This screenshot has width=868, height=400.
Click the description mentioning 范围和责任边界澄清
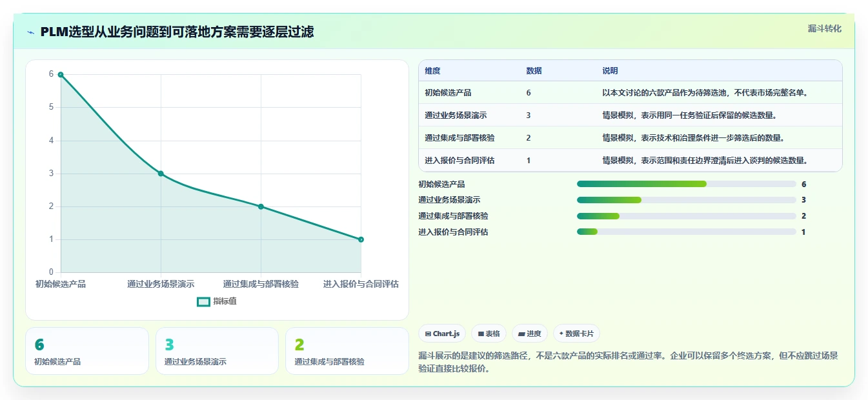coord(705,161)
